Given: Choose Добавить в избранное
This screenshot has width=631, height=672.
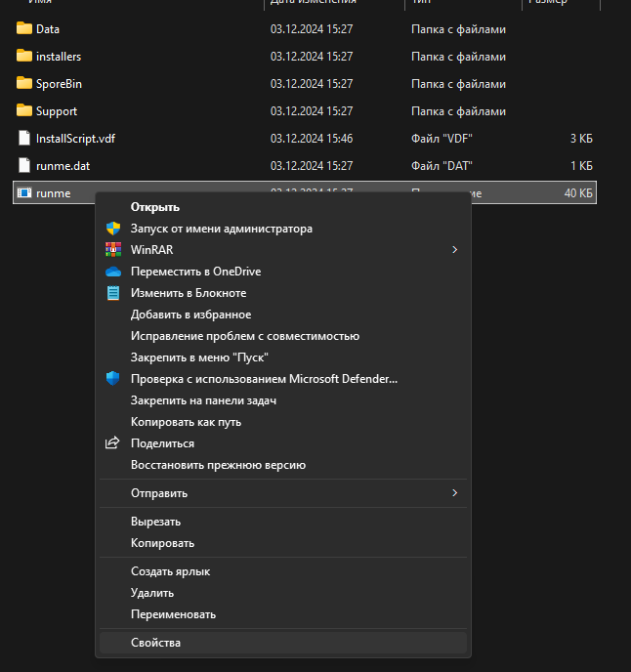Looking at the screenshot, I should 283,315.
